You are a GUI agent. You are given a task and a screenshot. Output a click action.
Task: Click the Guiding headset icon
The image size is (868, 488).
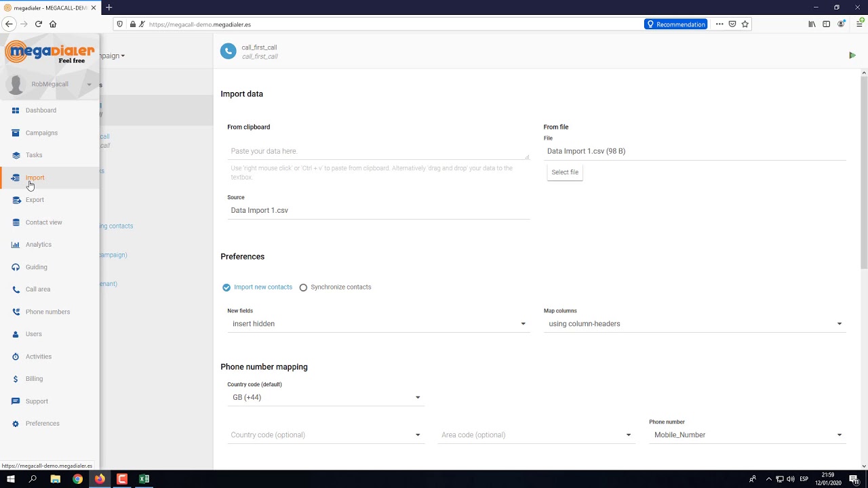pos(16,267)
